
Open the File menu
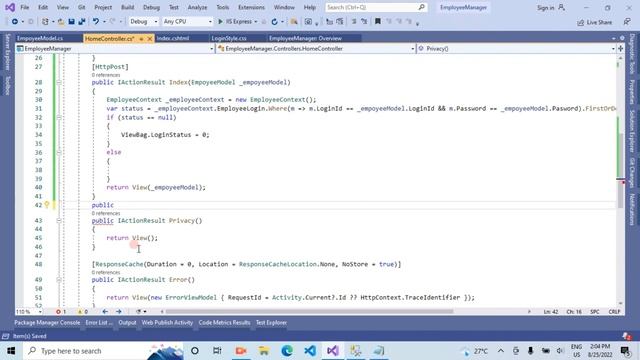tap(24, 7)
